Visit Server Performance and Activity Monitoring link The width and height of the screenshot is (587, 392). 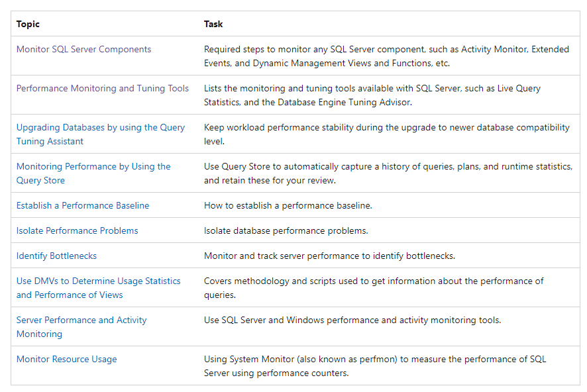pyautogui.click(x=81, y=320)
